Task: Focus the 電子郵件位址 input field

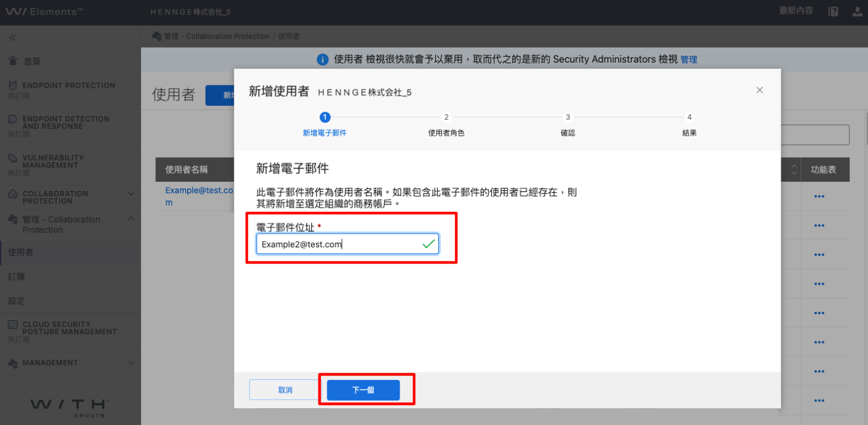Action: (x=347, y=244)
